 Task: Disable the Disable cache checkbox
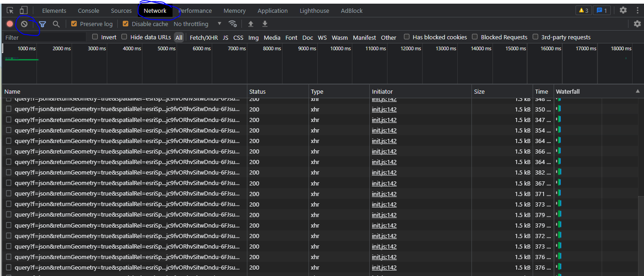point(126,24)
